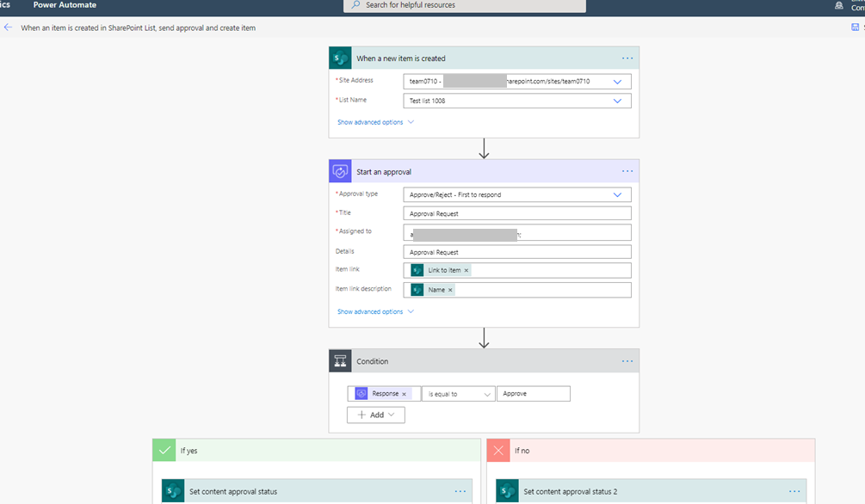
Task: Open the Set content approval status action
Action: point(317,491)
